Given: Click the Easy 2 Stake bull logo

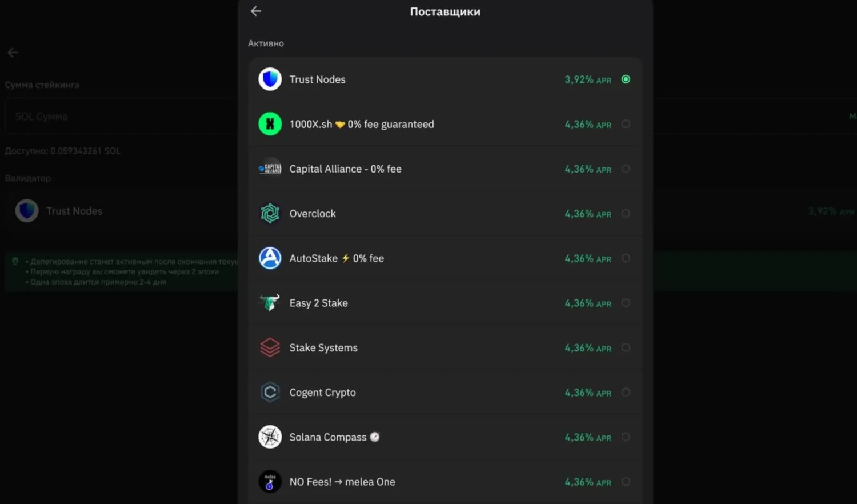Looking at the screenshot, I should [x=270, y=303].
